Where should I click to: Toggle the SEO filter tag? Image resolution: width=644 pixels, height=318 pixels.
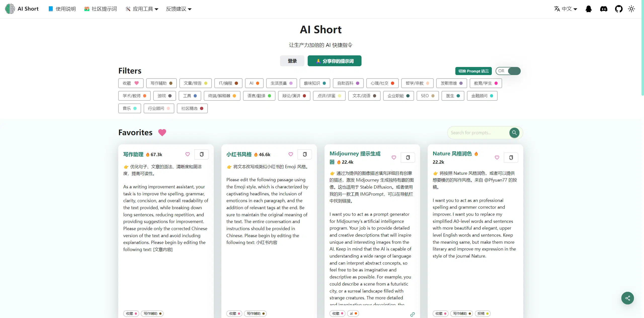pos(428,96)
